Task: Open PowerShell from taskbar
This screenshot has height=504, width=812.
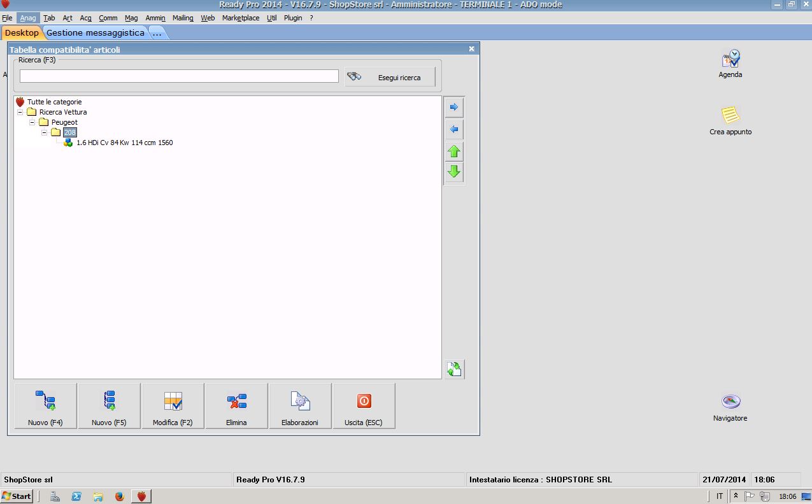Action: [x=76, y=496]
